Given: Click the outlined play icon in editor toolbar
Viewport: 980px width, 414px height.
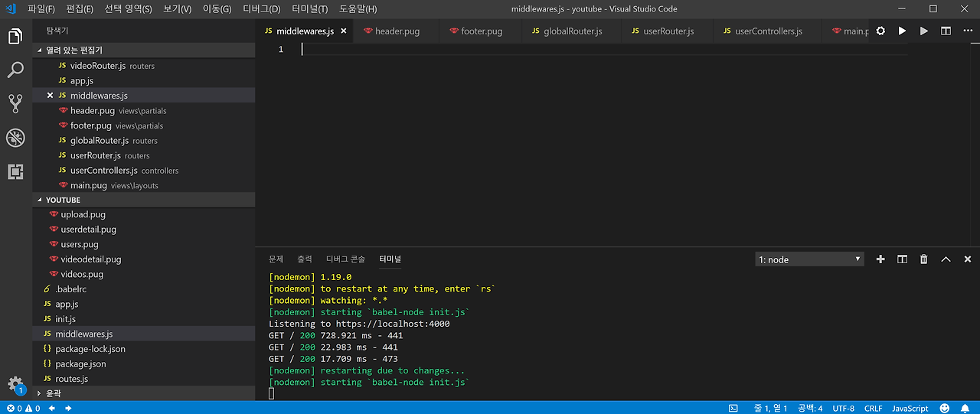Looking at the screenshot, I should [924, 31].
